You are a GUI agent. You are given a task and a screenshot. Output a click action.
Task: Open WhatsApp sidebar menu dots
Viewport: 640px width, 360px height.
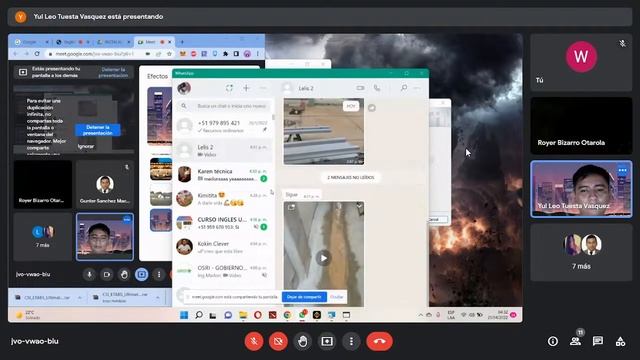point(263,88)
